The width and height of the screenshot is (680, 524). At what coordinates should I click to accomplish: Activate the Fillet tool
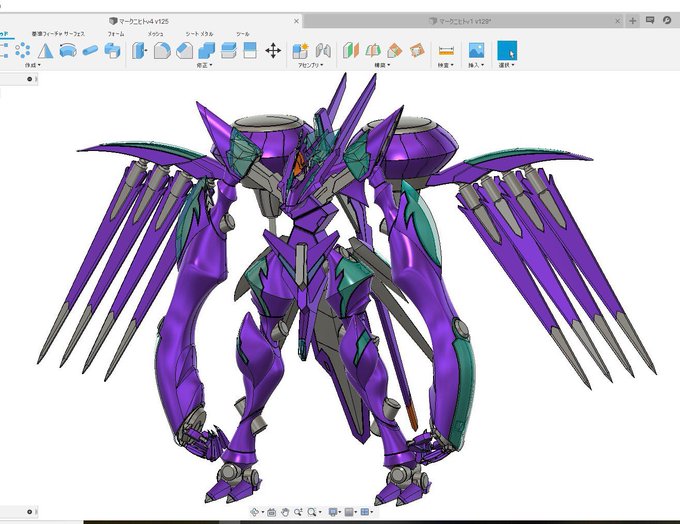pos(162,51)
